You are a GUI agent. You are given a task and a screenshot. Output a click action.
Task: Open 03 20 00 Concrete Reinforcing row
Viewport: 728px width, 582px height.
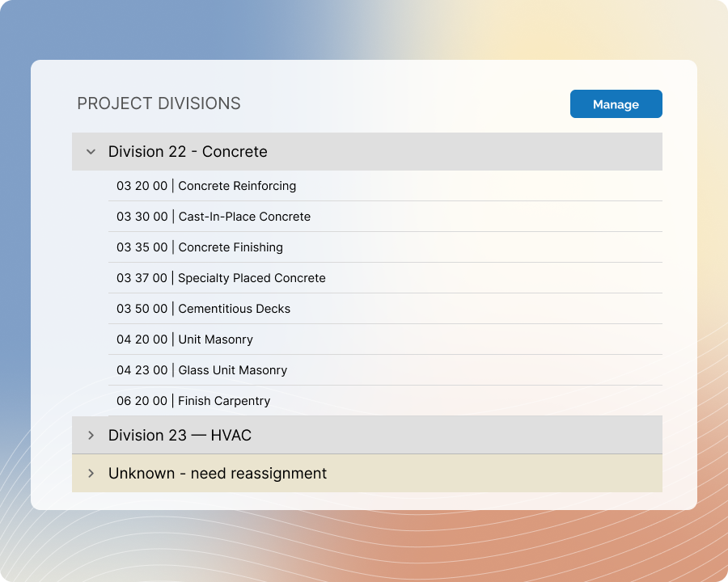point(385,186)
